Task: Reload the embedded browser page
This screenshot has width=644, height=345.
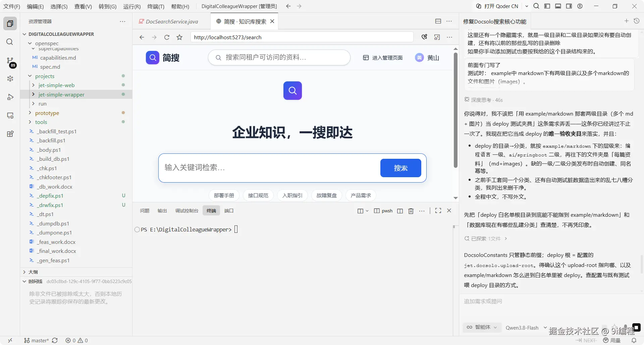Action: tap(167, 37)
